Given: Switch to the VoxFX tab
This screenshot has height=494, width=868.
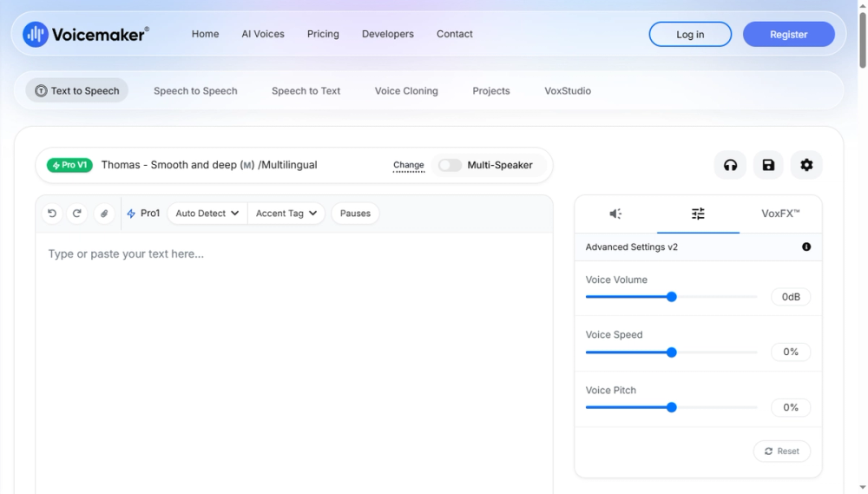Looking at the screenshot, I should tap(780, 214).
